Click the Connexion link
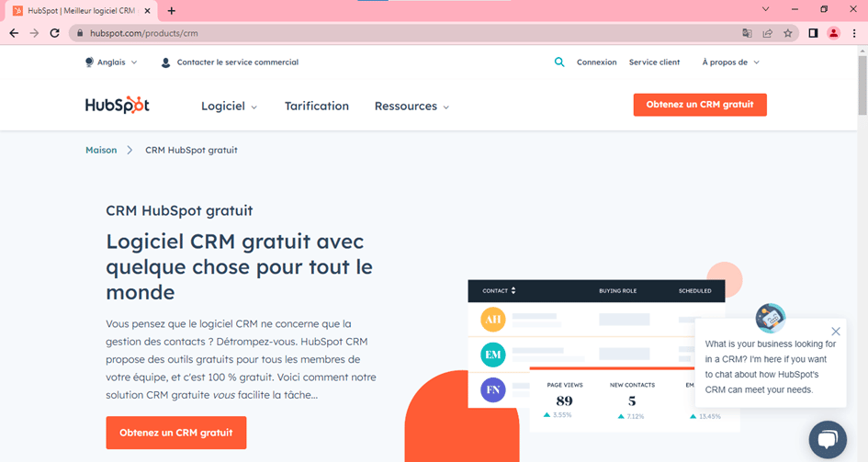Image resolution: width=868 pixels, height=462 pixels. click(x=596, y=62)
